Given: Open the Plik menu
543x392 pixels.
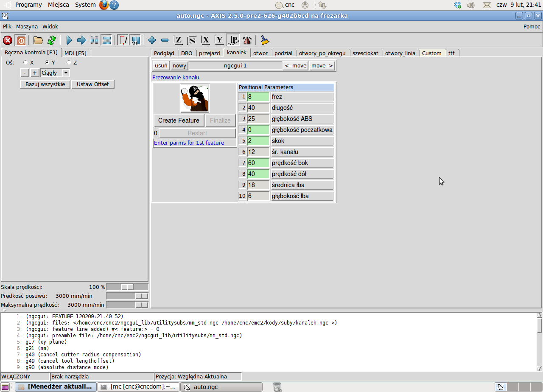Looking at the screenshot, I should (7, 26).
